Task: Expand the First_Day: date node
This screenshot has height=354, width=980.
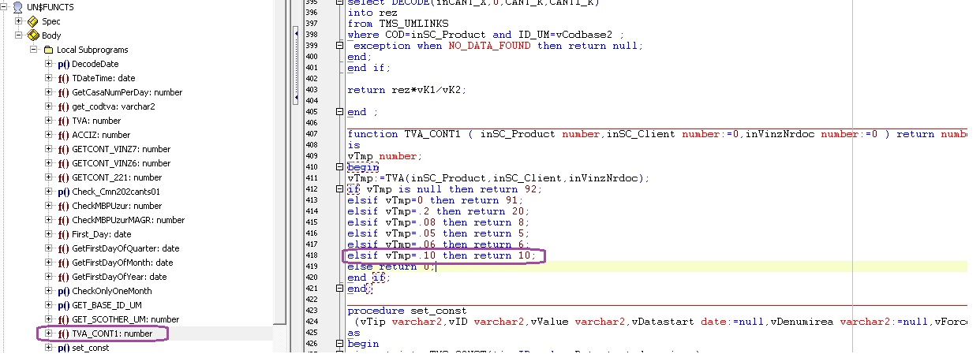Action: pyautogui.click(x=49, y=234)
